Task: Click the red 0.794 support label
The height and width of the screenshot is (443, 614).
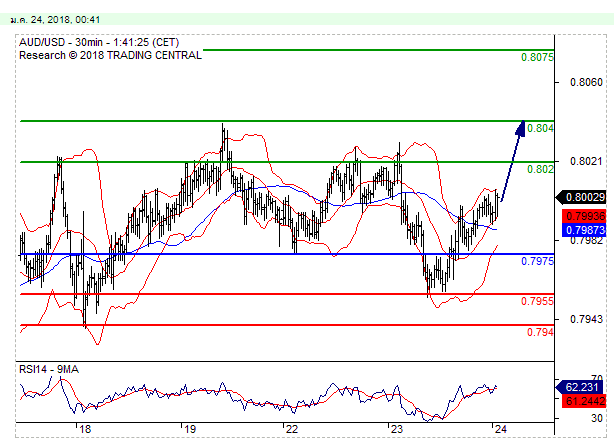Action: (540, 332)
